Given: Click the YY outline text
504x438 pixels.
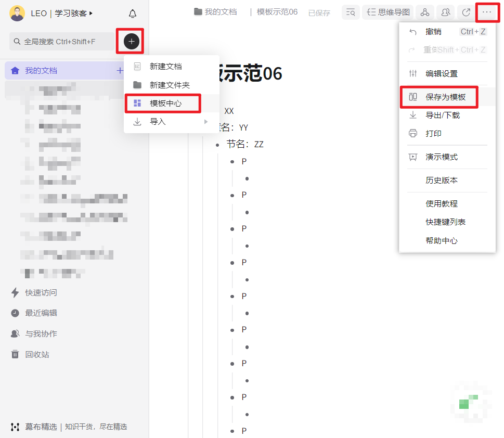Looking at the screenshot, I should 243,127.
